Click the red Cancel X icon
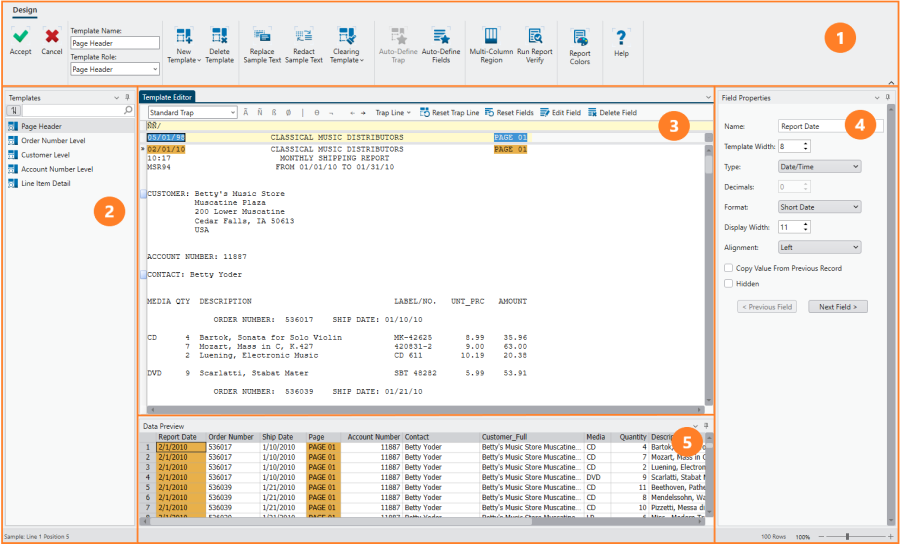Image resolution: width=900 pixels, height=544 pixels. click(x=52, y=36)
